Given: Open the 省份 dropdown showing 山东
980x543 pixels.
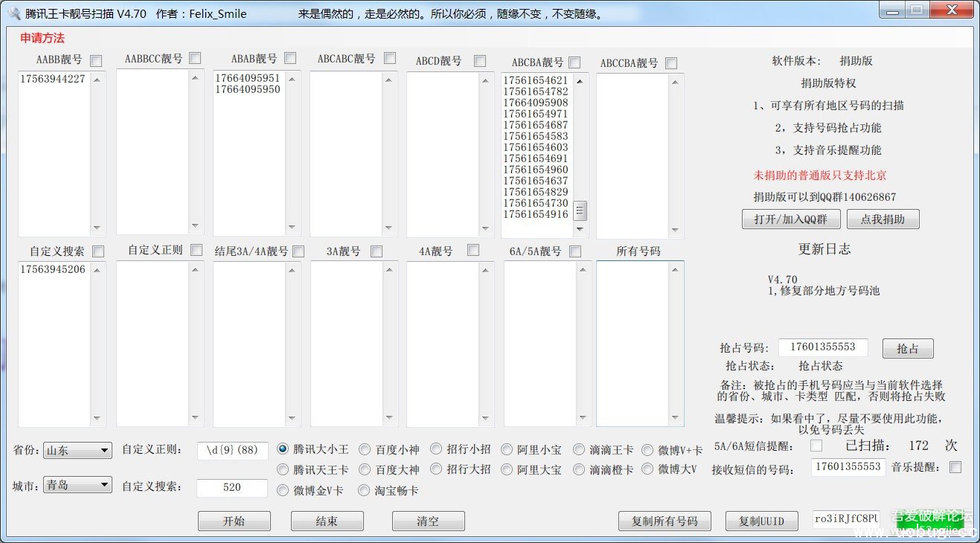Looking at the screenshot, I should coord(77,450).
